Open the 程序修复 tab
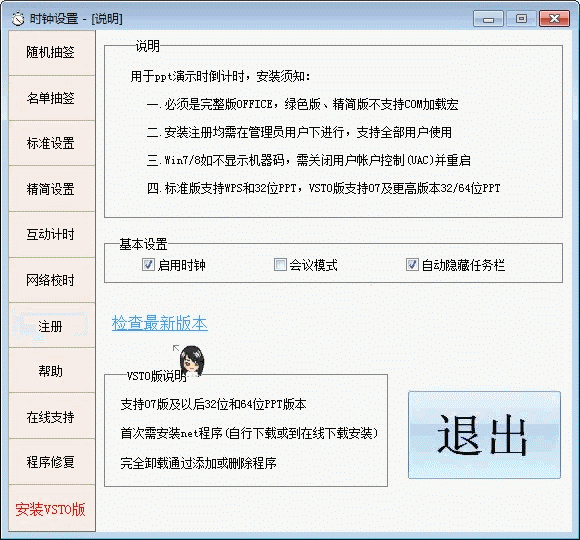This screenshot has height=540, width=580. (x=52, y=462)
